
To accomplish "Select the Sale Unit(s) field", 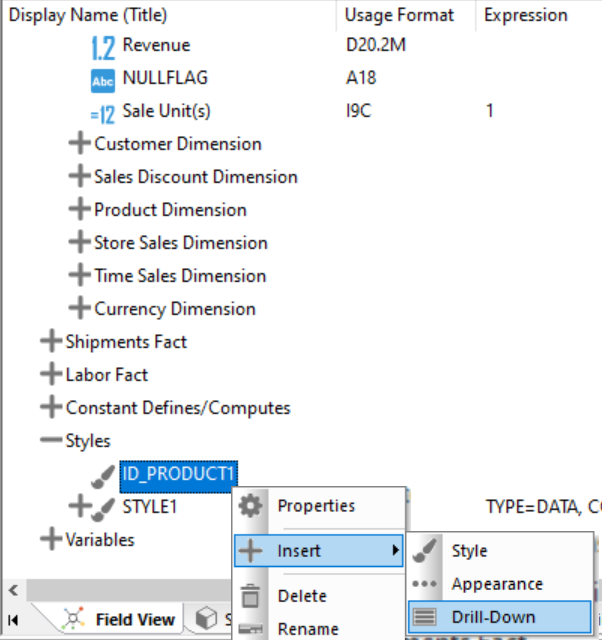I will click(167, 111).
